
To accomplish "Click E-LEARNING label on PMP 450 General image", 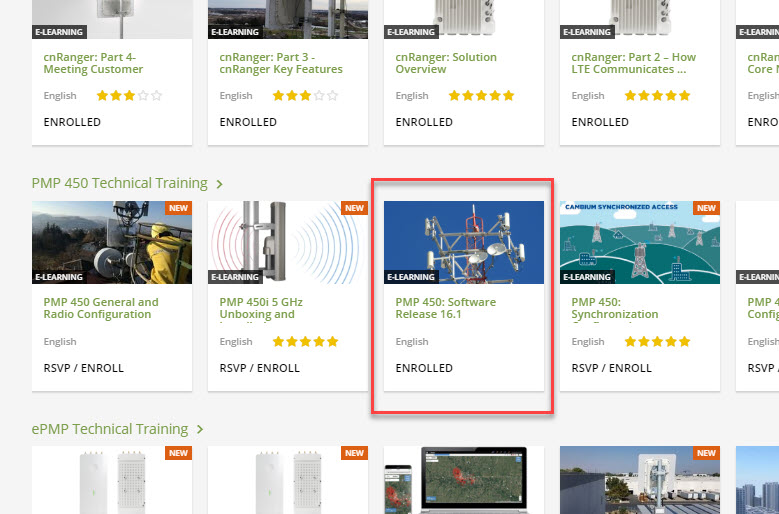I will click(x=59, y=277).
